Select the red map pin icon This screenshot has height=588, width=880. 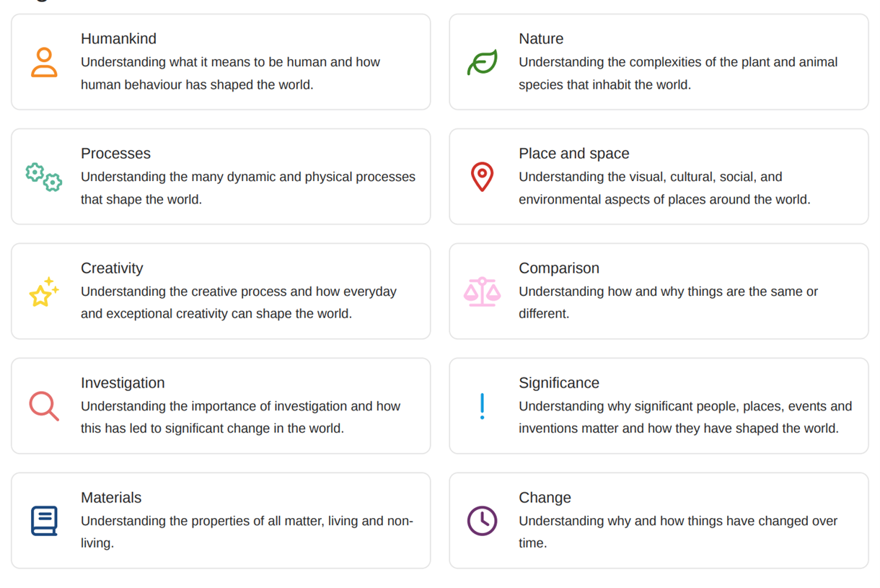482,177
